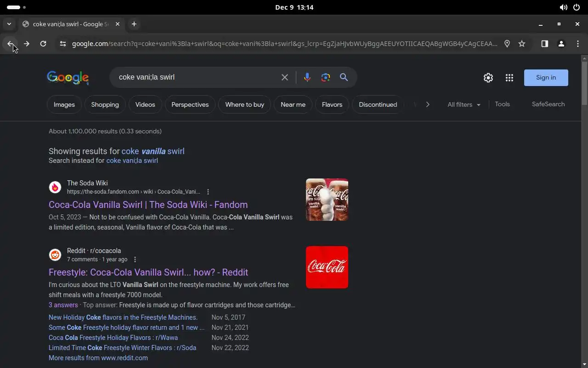Bookmark this page with the star icon
Viewport: 588px width, 368px height.
point(522,44)
